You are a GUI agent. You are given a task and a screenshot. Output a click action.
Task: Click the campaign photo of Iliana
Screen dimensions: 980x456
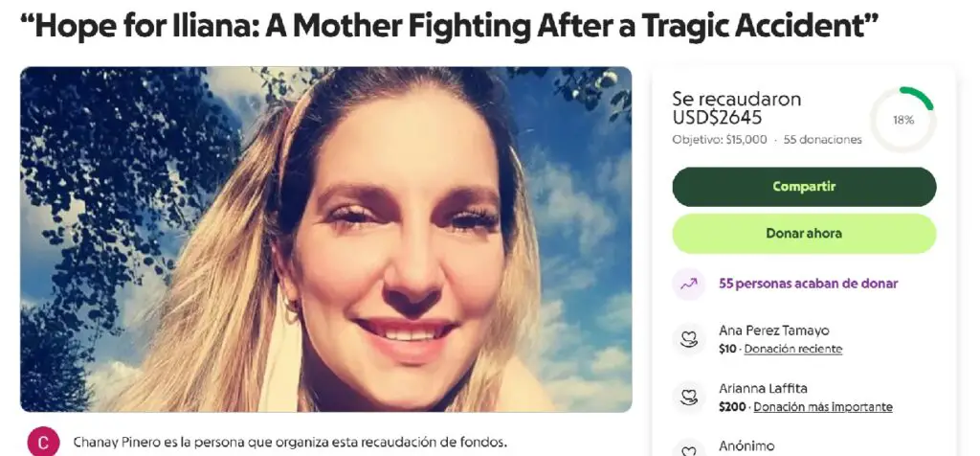[325, 239]
